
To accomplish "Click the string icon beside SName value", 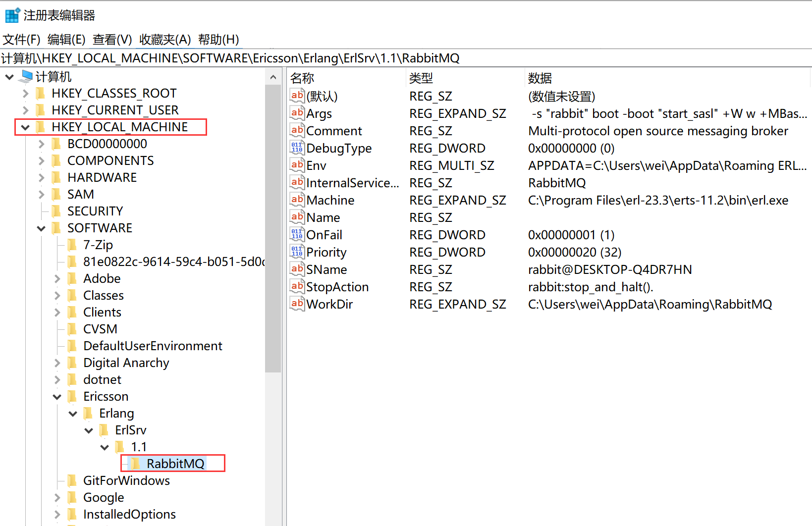I will click(297, 269).
